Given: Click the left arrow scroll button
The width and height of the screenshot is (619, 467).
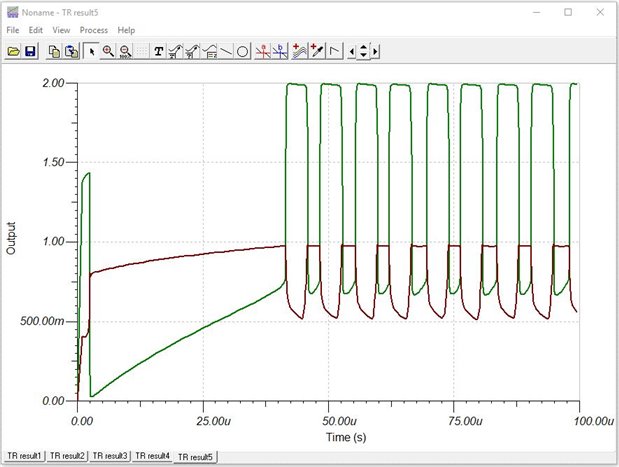Looking at the screenshot, I should (351, 51).
